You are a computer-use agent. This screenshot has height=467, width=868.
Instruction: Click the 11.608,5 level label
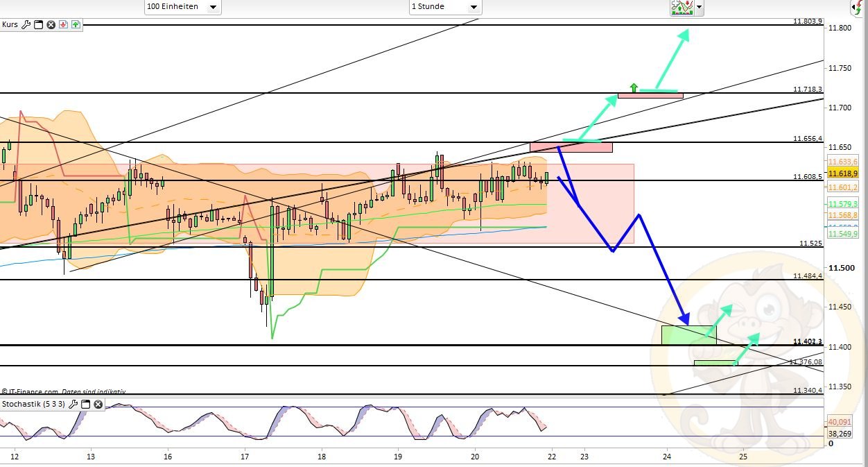click(808, 177)
